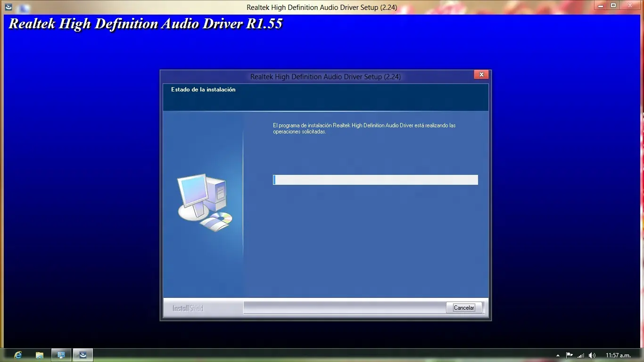Switch to the blue-screen program taskbar icon
The image size is (644, 362).
pos(61,355)
